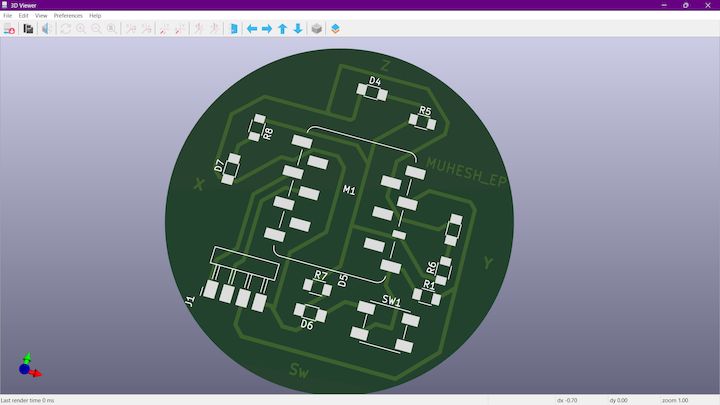Click the Flip board view icon
Image resolution: width=720 pixels, height=405 pixels.
pos(234,29)
